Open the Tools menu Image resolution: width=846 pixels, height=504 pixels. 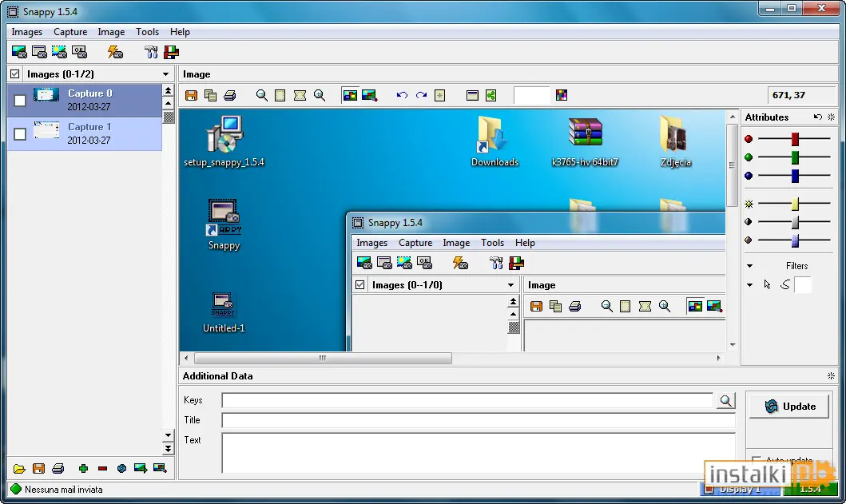pyautogui.click(x=147, y=32)
